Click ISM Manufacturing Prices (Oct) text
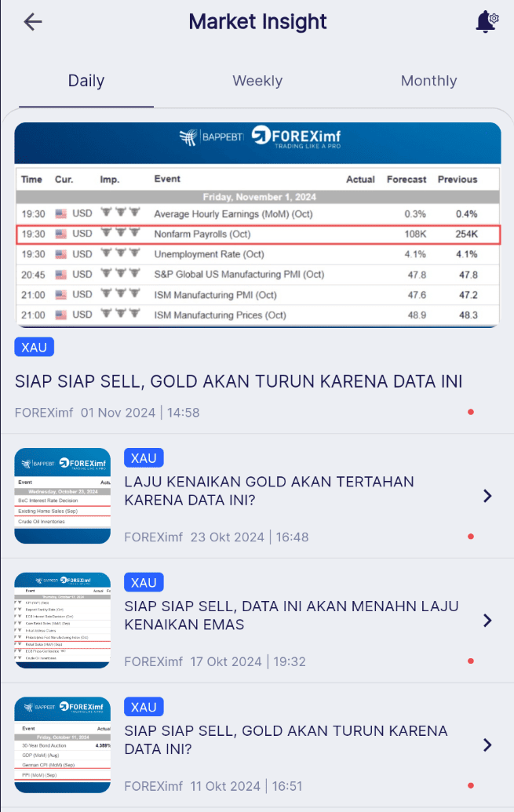Image resolution: width=514 pixels, height=812 pixels. [x=220, y=315]
